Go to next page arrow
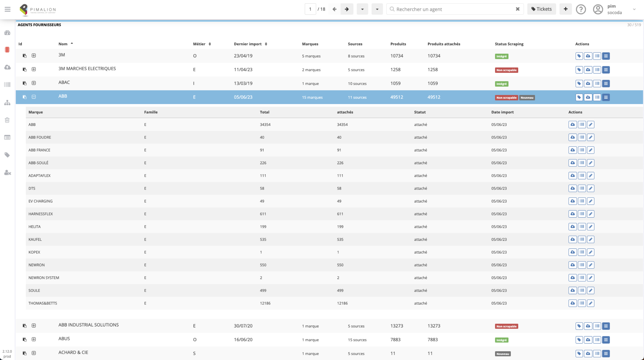The width and height of the screenshot is (644, 360). pyautogui.click(x=347, y=9)
